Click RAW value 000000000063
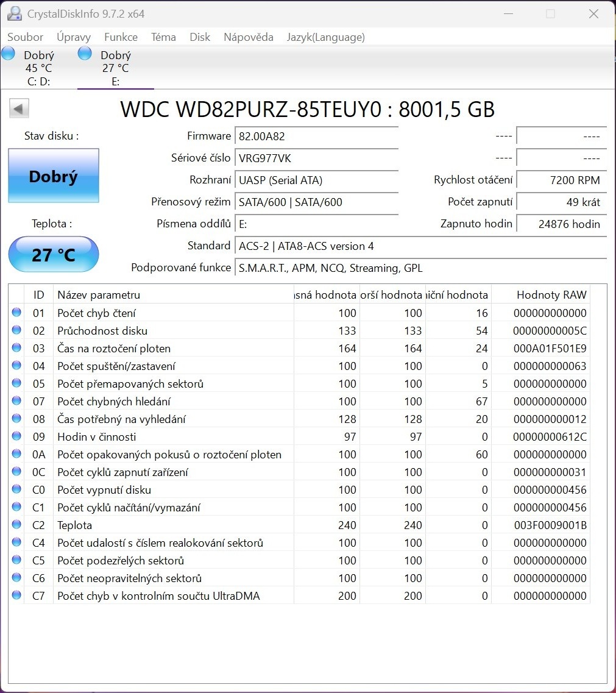This screenshot has height=693, width=616. pyautogui.click(x=550, y=366)
